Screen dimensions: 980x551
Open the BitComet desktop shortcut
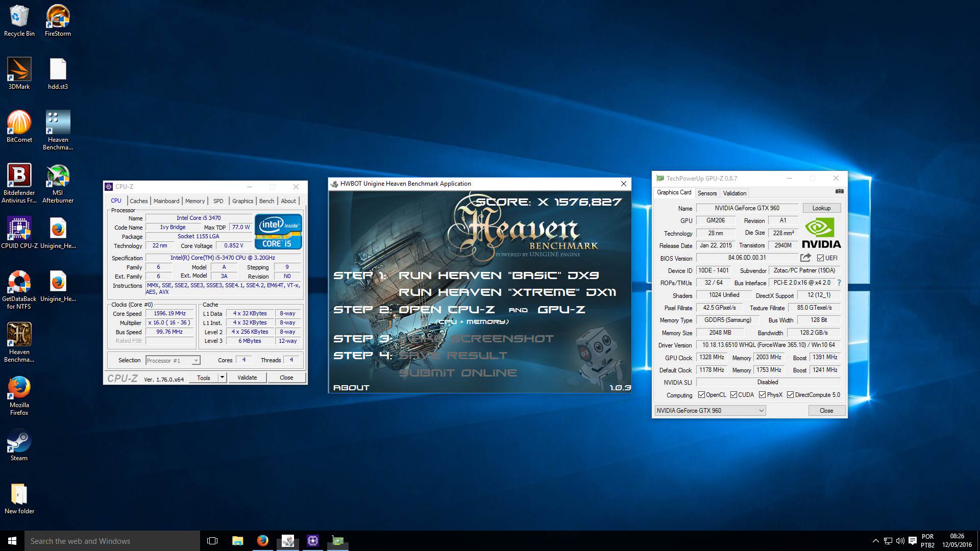tap(19, 127)
